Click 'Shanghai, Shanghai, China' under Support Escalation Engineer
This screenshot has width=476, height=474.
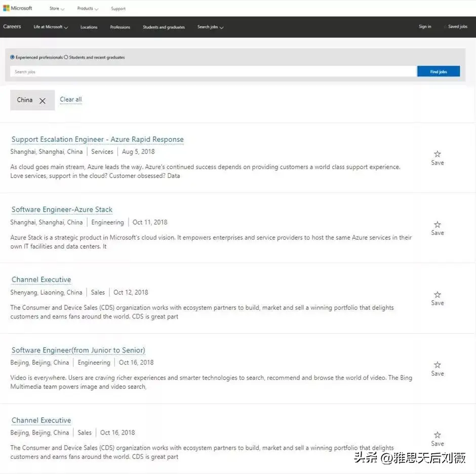47,152
